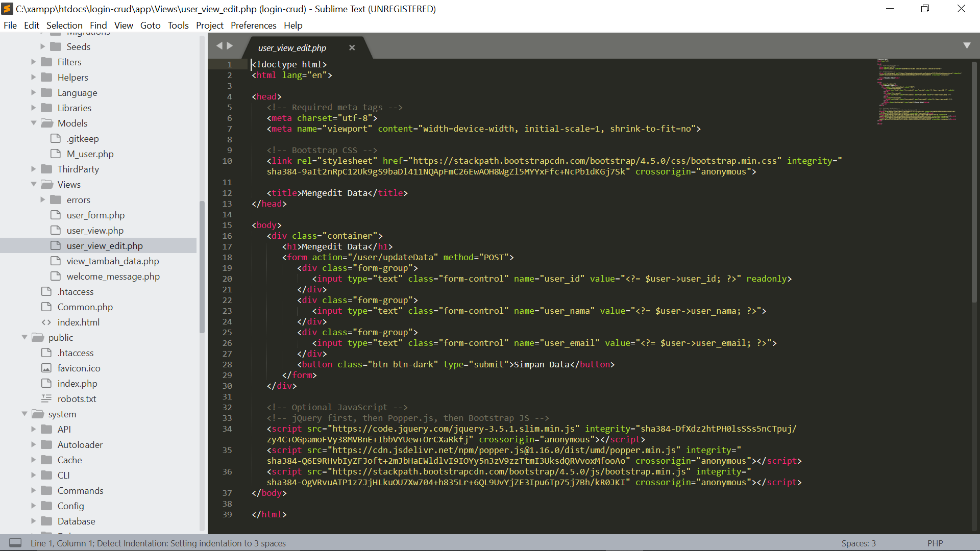Expand the Autoloader folder

pyautogui.click(x=34, y=444)
